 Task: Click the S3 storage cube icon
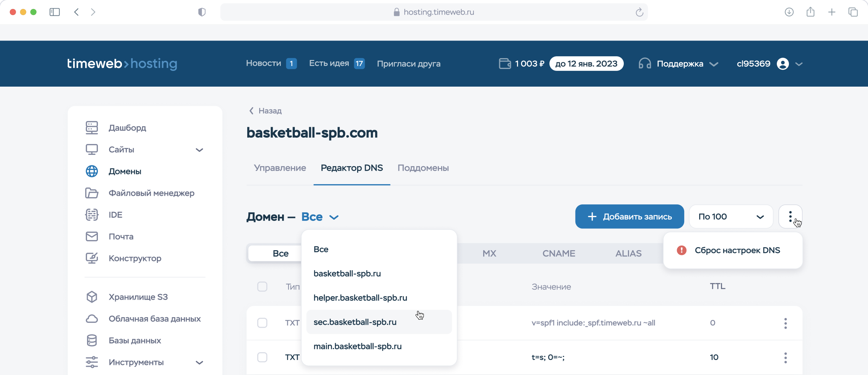click(x=92, y=297)
